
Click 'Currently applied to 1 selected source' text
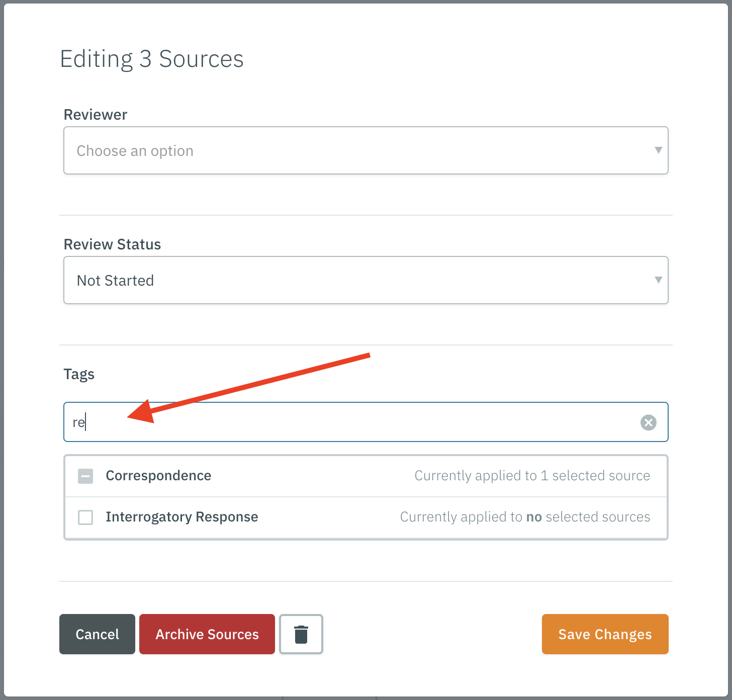tap(532, 476)
